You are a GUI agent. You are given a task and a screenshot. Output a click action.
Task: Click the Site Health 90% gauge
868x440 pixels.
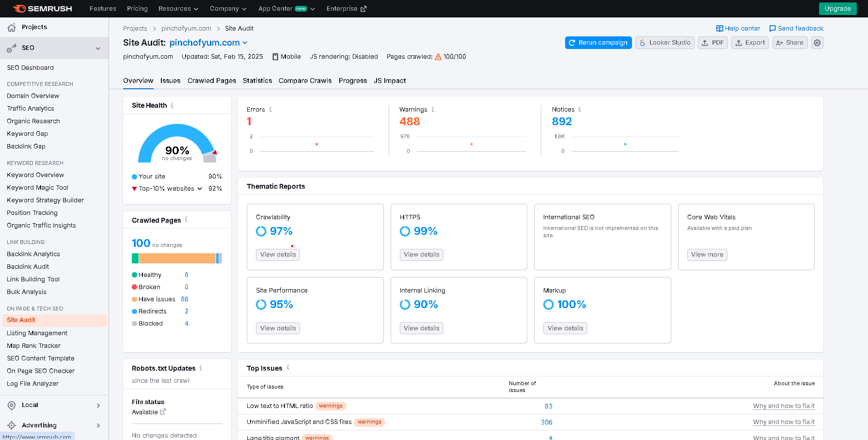tap(177, 144)
